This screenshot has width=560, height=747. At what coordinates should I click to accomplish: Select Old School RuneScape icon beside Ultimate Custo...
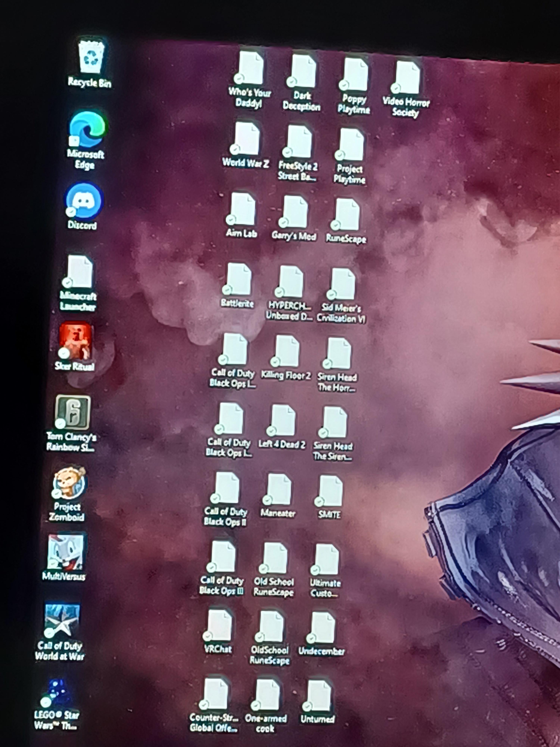pyautogui.click(x=274, y=570)
